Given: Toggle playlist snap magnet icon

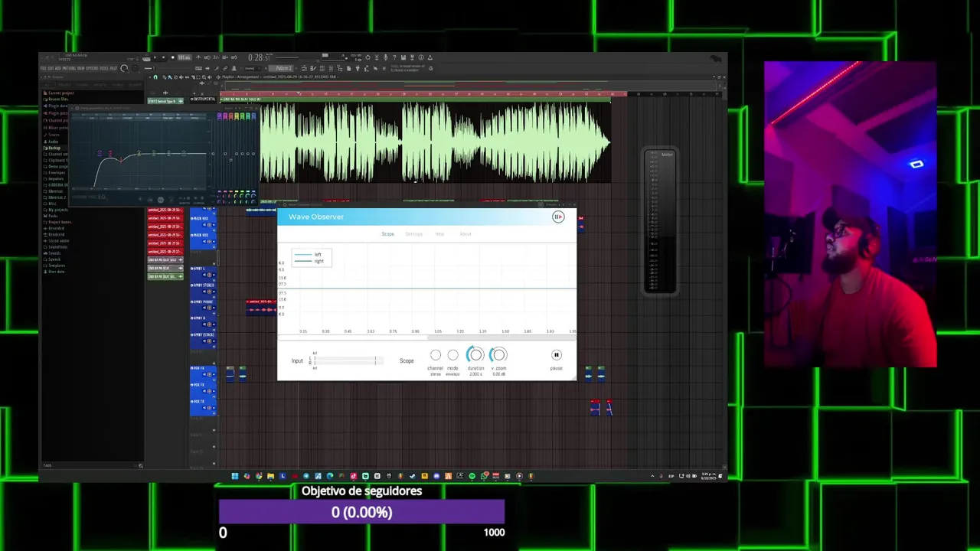Looking at the screenshot, I should click(155, 77).
